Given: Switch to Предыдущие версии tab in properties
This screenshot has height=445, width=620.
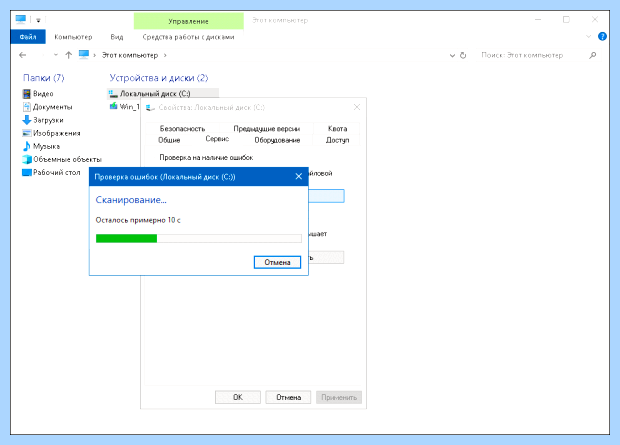Looking at the screenshot, I should 267,129.
